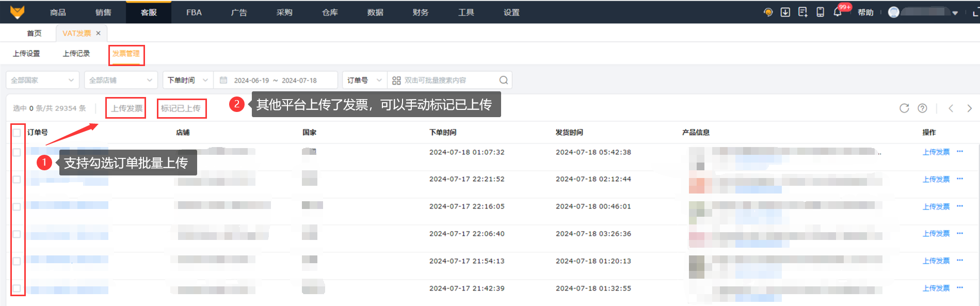Switch to the 上传记录 tab

click(76, 54)
